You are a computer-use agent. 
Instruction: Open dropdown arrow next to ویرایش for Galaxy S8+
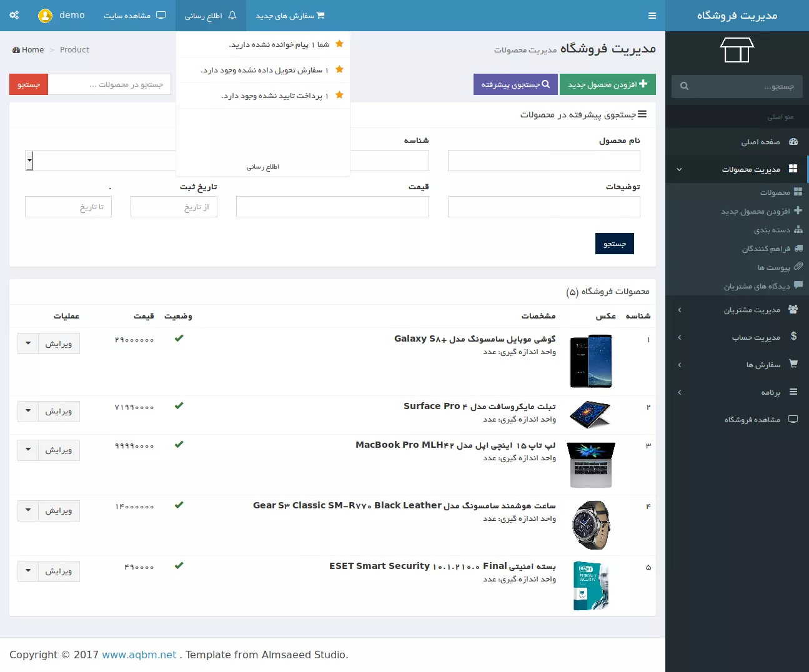[x=28, y=343]
